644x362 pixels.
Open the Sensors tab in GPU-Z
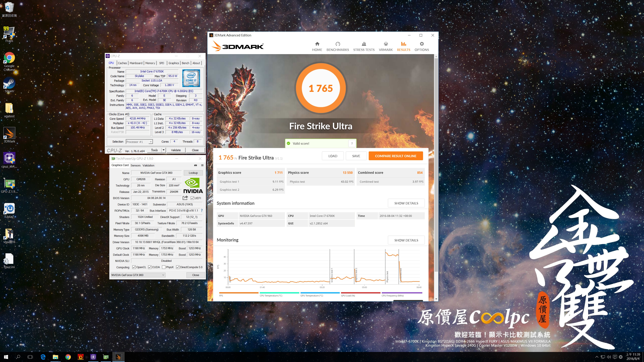tap(136, 165)
